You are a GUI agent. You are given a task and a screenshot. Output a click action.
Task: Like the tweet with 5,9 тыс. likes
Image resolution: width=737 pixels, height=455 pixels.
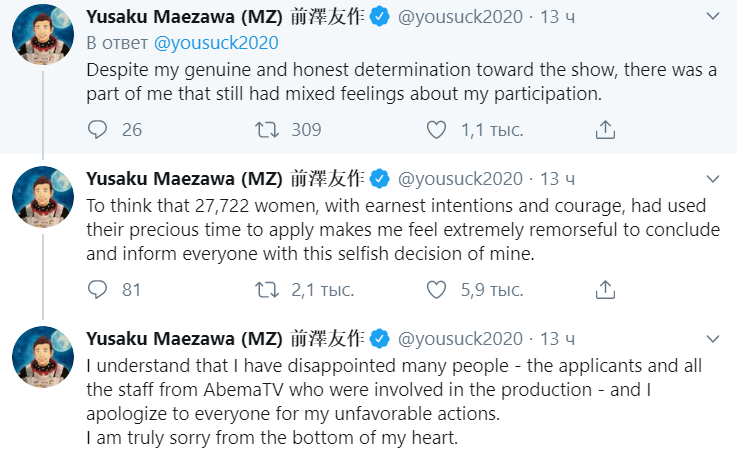click(x=436, y=290)
